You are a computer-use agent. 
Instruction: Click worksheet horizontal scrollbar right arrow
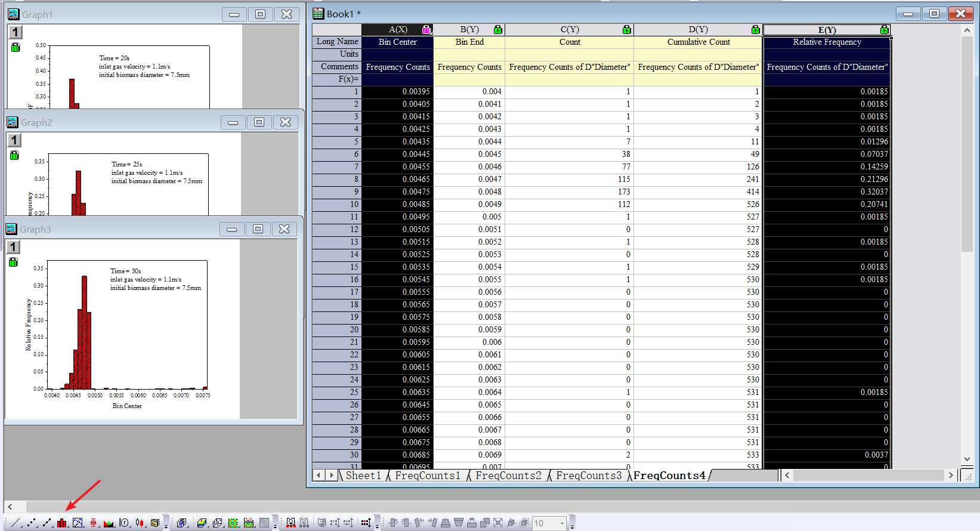click(x=951, y=476)
